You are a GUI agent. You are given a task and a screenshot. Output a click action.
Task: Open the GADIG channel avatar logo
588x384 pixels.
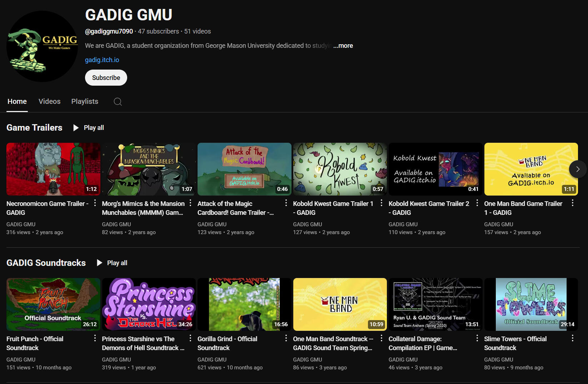click(x=42, y=46)
